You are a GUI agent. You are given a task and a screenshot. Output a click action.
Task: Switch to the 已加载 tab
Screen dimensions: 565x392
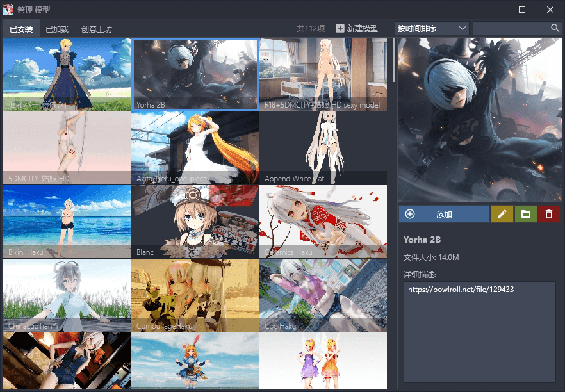pyautogui.click(x=57, y=29)
